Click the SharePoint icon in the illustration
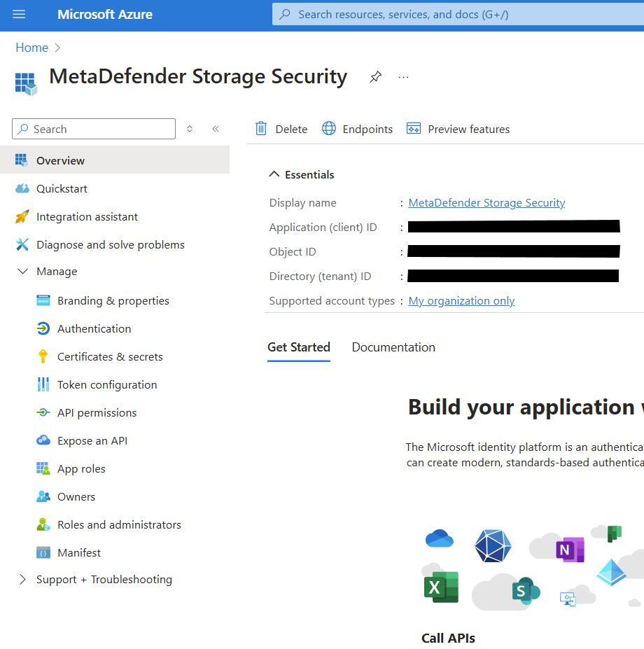 click(526, 591)
